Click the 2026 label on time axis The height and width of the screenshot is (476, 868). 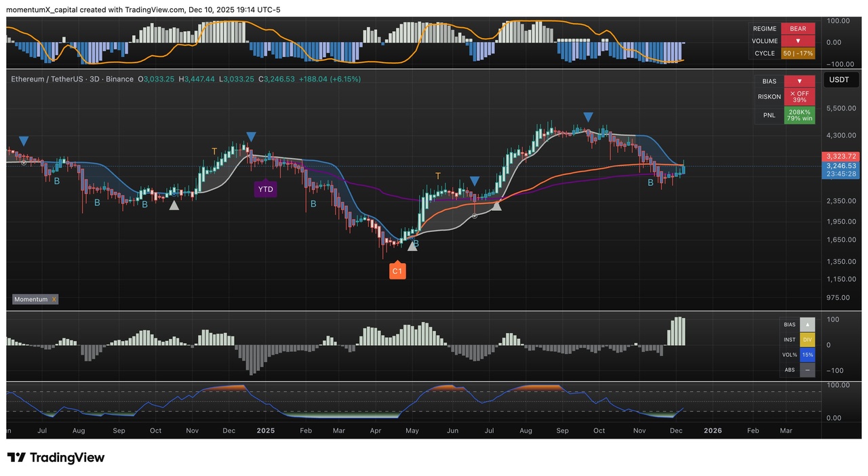tap(713, 431)
